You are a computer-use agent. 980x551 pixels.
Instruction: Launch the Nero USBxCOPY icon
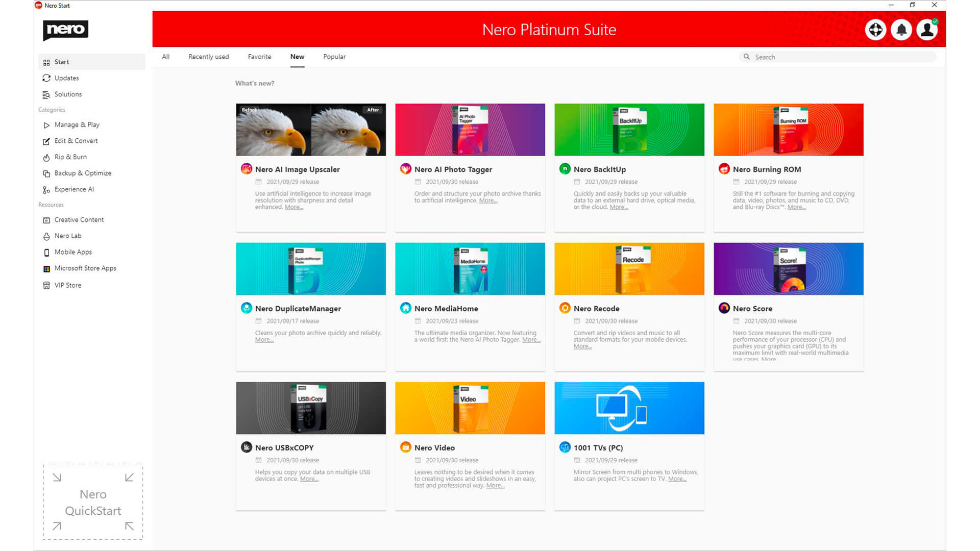(247, 447)
